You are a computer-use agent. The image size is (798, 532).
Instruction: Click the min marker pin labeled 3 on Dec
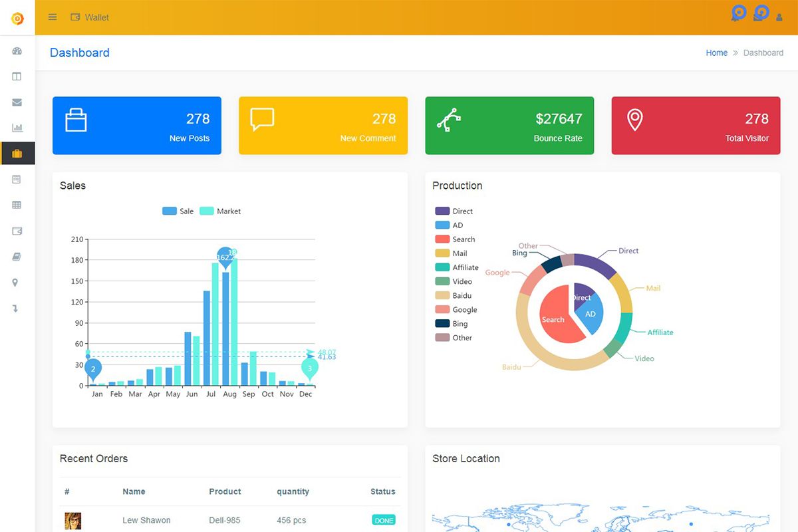click(x=309, y=368)
